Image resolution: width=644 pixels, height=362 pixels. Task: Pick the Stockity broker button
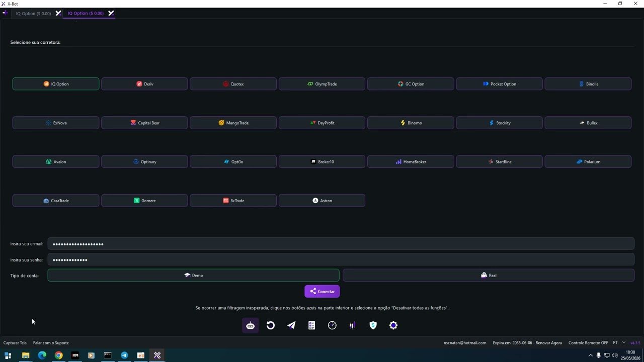499,123
